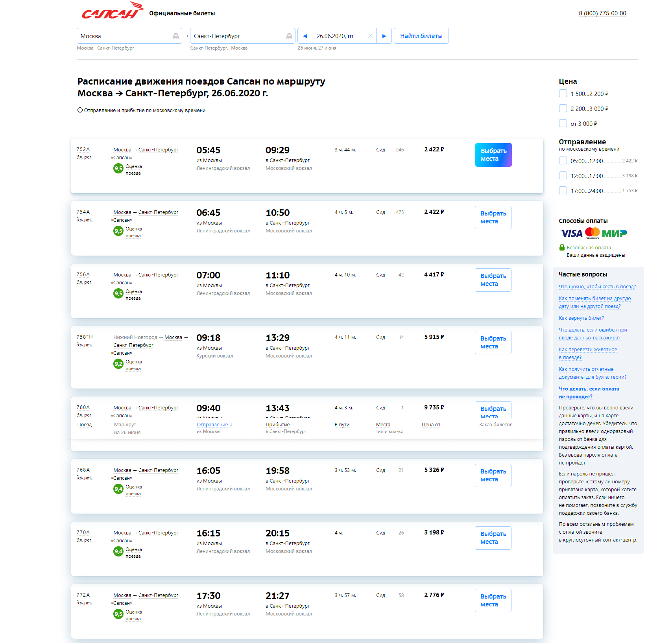Choose seats for the 06:45 train

(x=493, y=217)
